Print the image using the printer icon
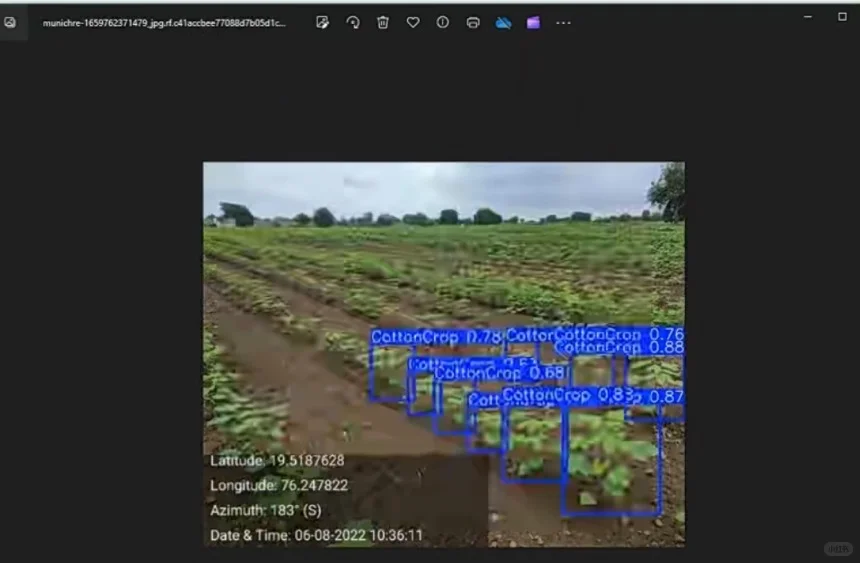The width and height of the screenshot is (860, 563). [473, 22]
